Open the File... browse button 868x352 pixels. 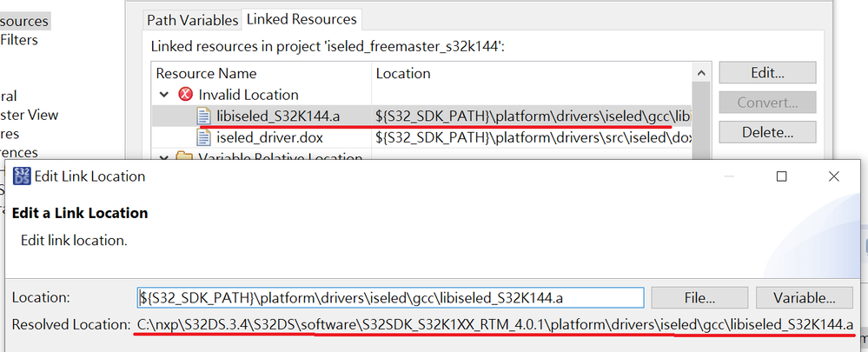pyautogui.click(x=699, y=298)
